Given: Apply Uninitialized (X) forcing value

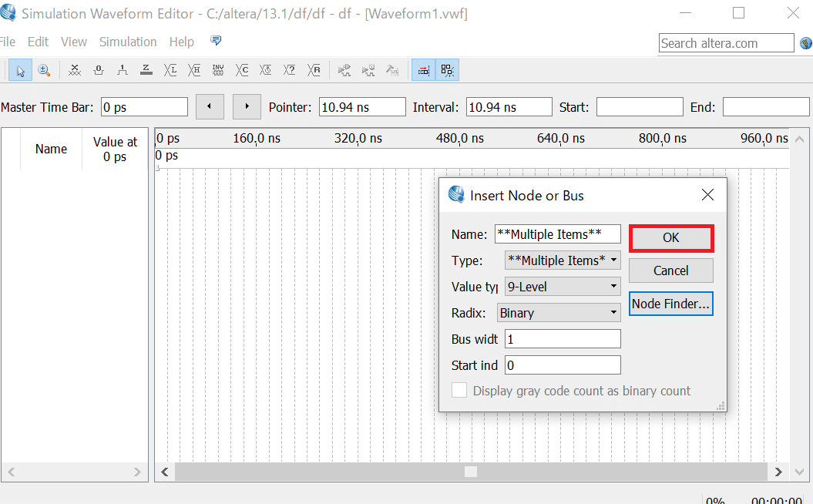Looking at the screenshot, I should pyautogui.click(x=75, y=71).
